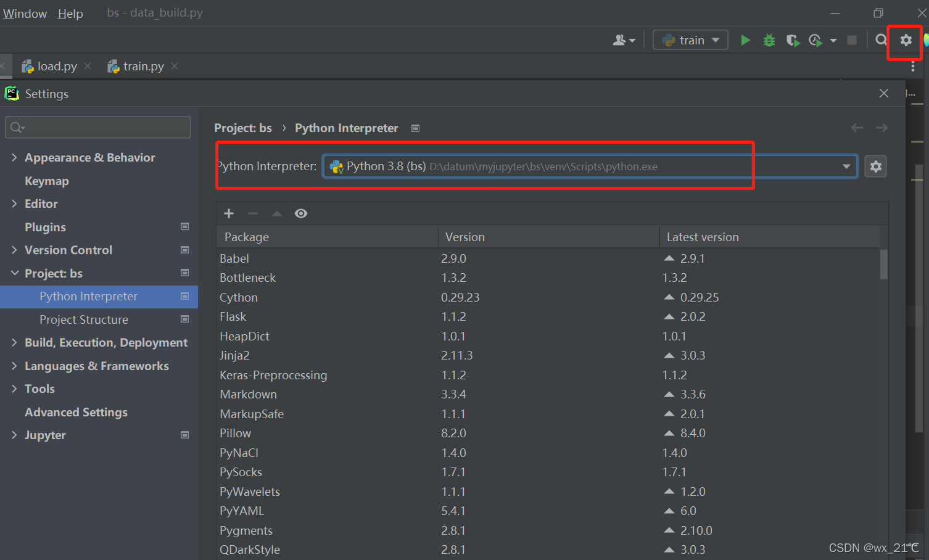Expand the Tools section
The width and height of the screenshot is (929, 560).
pyautogui.click(x=14, y=389)
